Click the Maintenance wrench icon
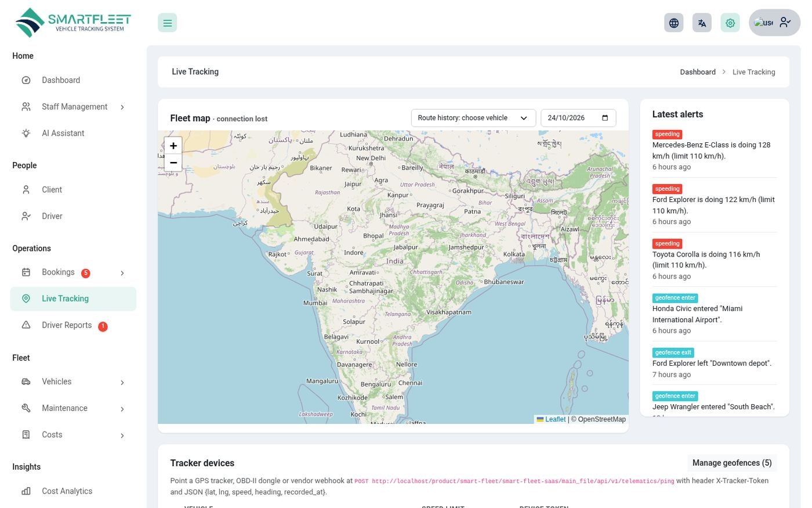The image size is (812, 508). 26,408
